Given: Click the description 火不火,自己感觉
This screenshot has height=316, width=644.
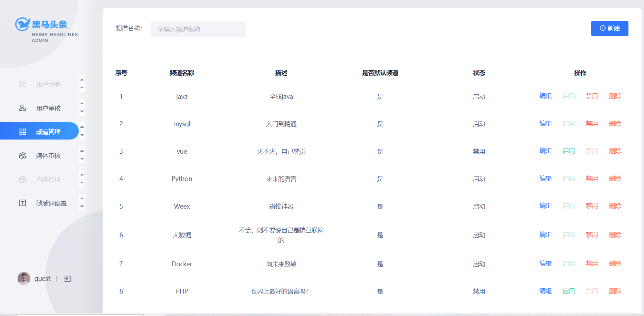Looking at the screenshot, I should (x=281, y=152).
